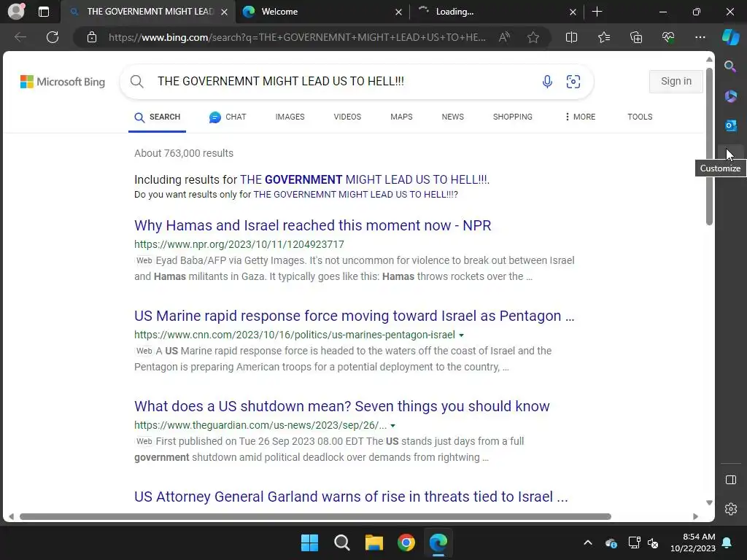Toggle the sidebar visibility panel icon
The width and height of the screenshot is (747, 560).
click(730, 480)
